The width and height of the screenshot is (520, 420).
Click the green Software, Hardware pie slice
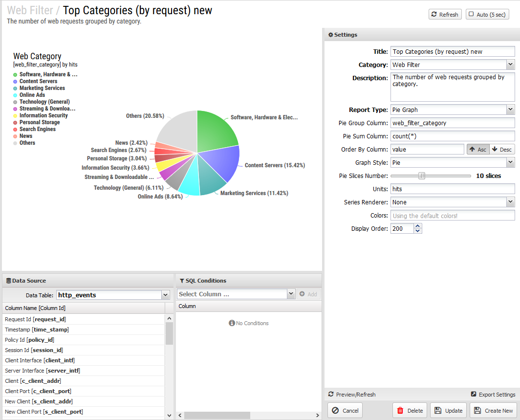[214, 133]
